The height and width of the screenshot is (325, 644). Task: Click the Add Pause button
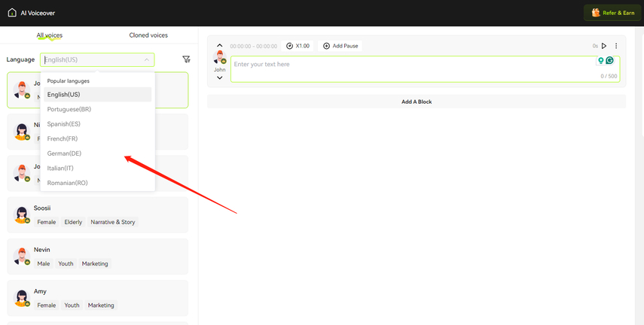coord(340,46)
